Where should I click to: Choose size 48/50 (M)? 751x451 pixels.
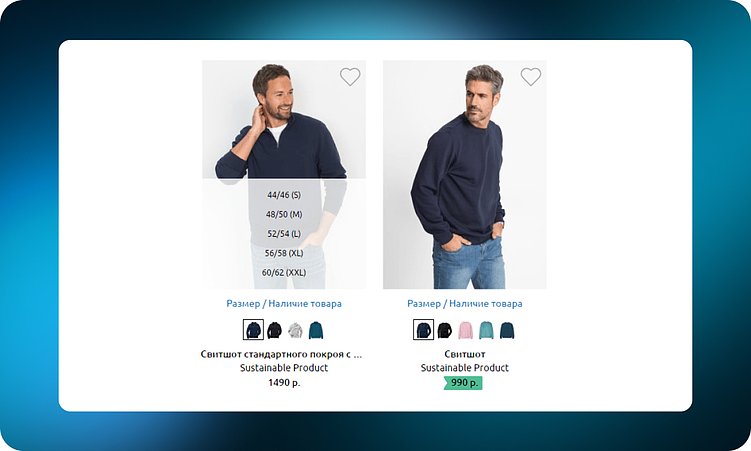(284, 214)
